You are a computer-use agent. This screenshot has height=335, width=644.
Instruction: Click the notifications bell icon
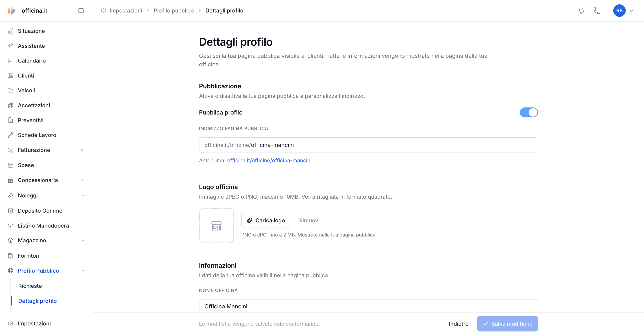tap(581, 11)
